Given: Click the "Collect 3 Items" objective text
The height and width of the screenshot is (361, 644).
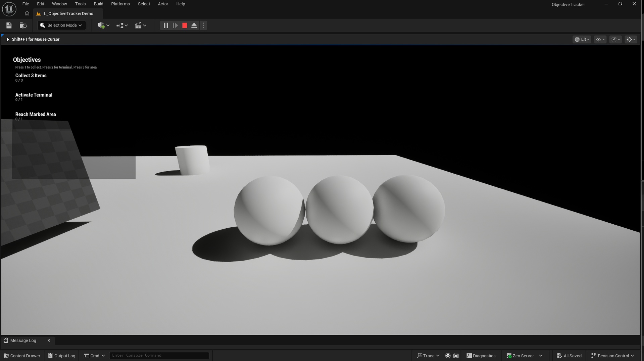Looking at the screenshot, I should coord(31,76).
